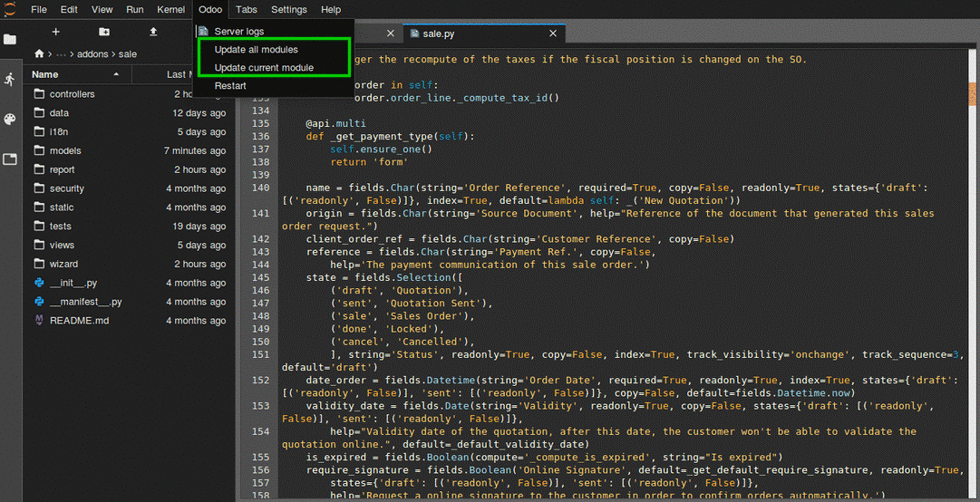
Task: Click the folder icon next to wizard
Action: (x=39, y=264)
